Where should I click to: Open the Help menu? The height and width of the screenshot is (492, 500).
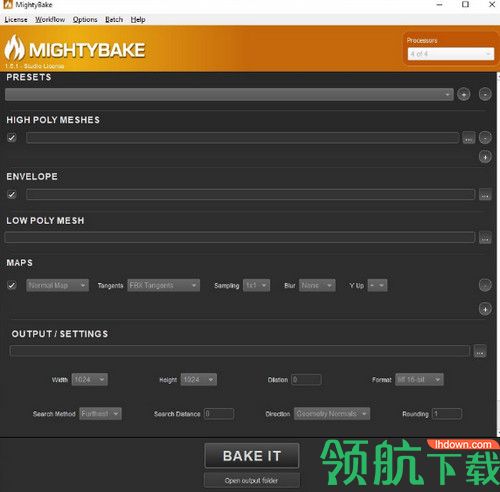[138, 20]
